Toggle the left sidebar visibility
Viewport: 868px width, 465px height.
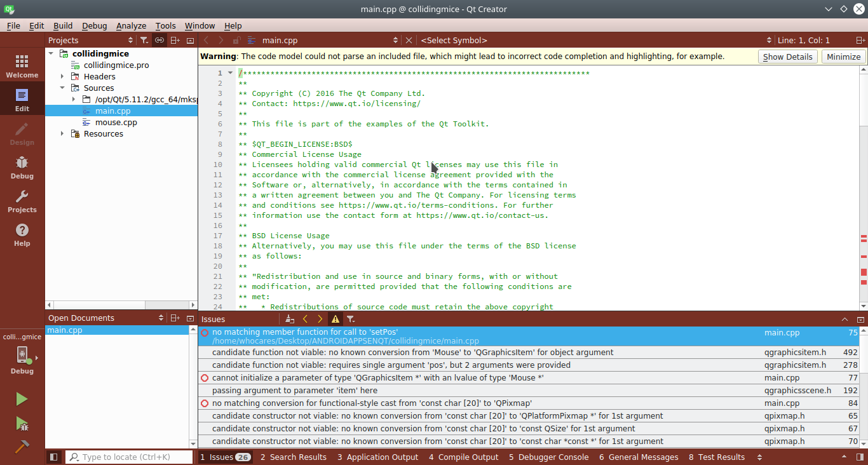click(x=54, y=457)
